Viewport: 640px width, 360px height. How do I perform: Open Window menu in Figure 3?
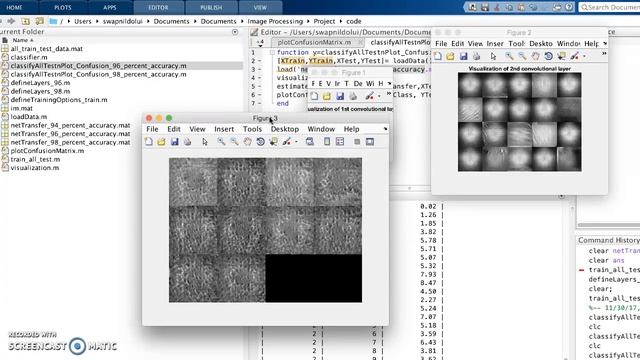point(321,129)
